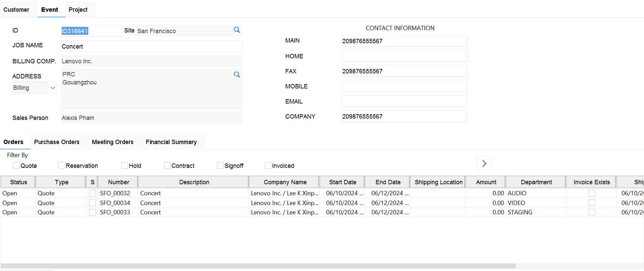Open the Financial Summary tab
644x271 pixels.
pyautogui.click(x=171, y=142)
